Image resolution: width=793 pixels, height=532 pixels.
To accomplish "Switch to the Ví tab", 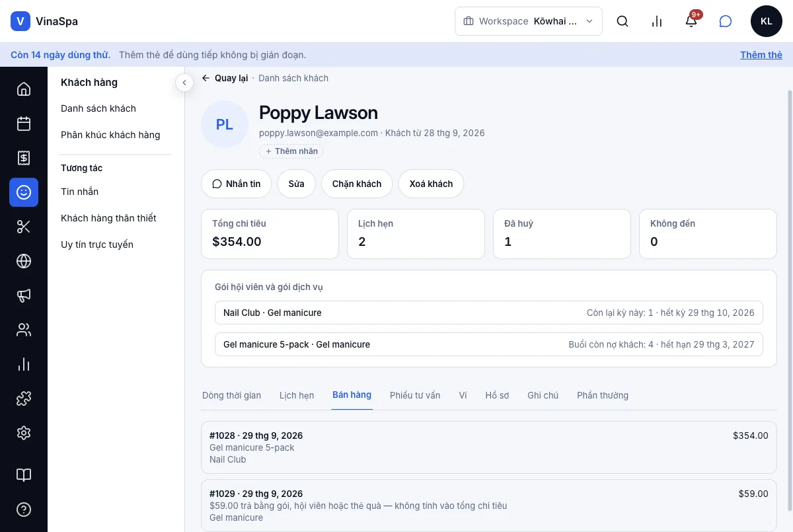I will tap(463, 395).
